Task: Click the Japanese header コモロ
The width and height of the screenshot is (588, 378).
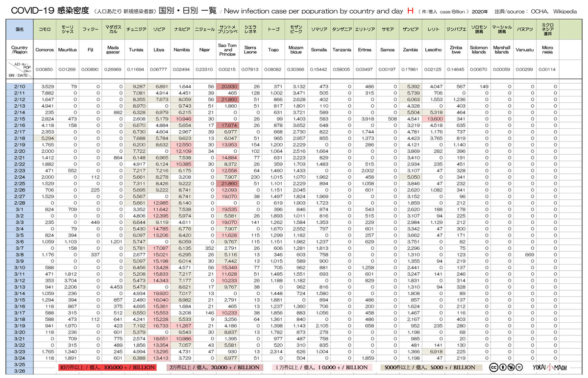Action: click(45, 29)
